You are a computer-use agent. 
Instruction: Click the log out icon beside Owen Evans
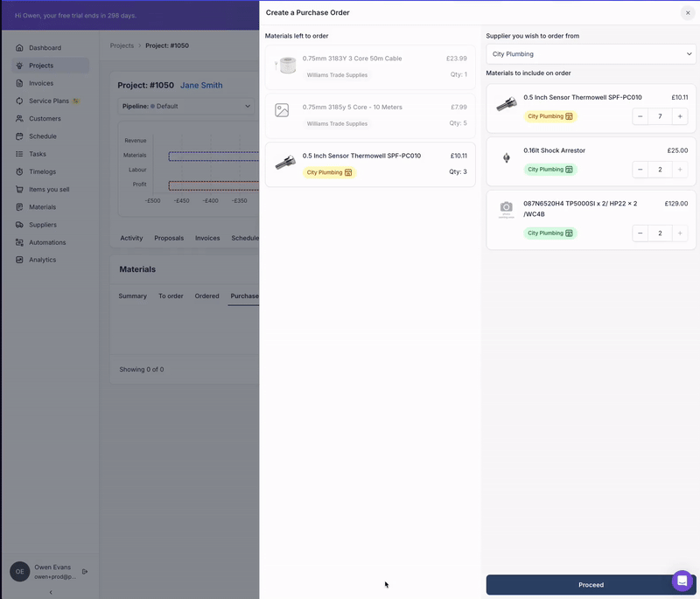[85, 572]
